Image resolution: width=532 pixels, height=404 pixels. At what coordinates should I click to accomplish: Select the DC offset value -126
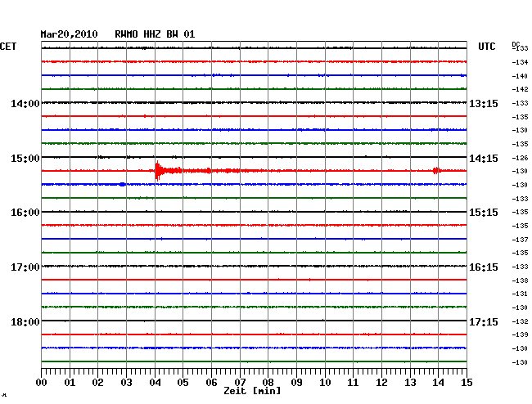pos(520,158)
